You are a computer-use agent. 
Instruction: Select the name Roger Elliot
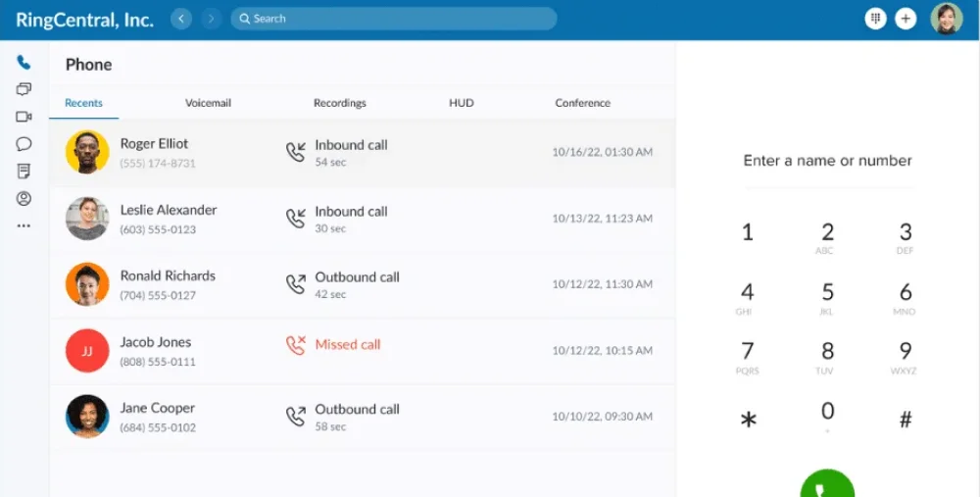pyautogui.click(x=154, y=144)
